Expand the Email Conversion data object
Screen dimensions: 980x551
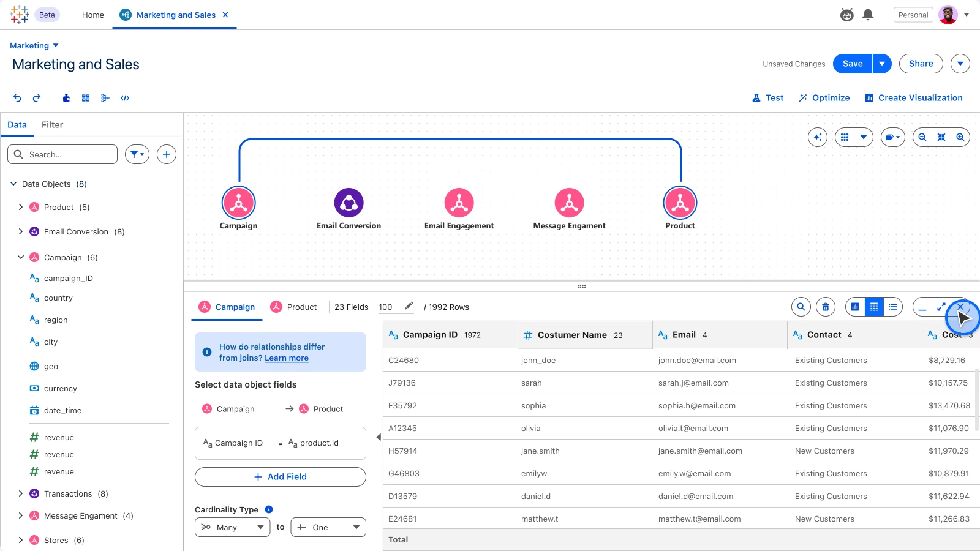point(21,231)
